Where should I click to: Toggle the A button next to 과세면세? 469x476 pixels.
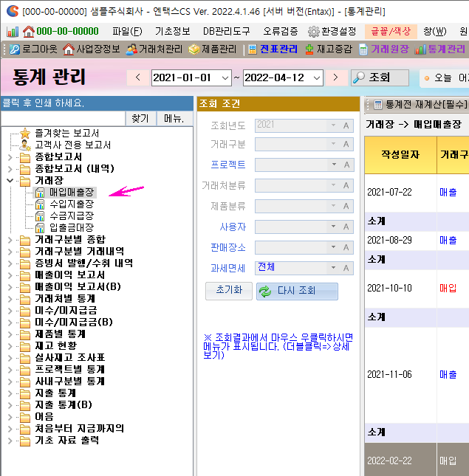pyautogui.click(x=346, y=268)
